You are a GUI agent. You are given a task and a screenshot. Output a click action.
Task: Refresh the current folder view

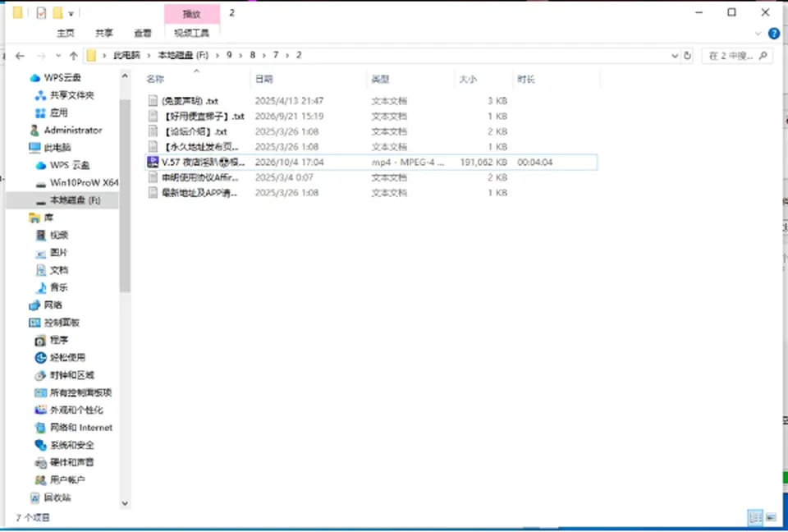(688, 56)
